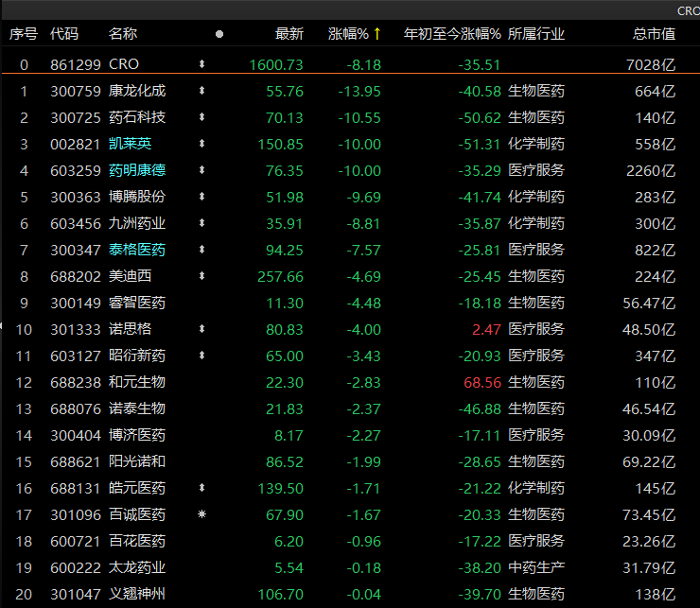
Task: Click the marker icon beside 药石科技
Action: click(x=201, y=118)
